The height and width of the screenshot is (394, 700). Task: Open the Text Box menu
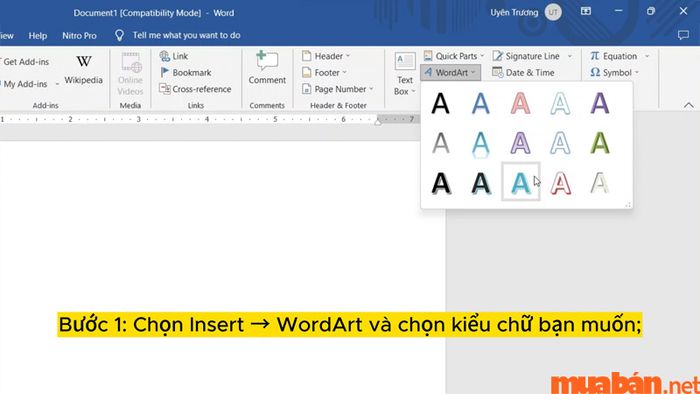tap(405, 74)
